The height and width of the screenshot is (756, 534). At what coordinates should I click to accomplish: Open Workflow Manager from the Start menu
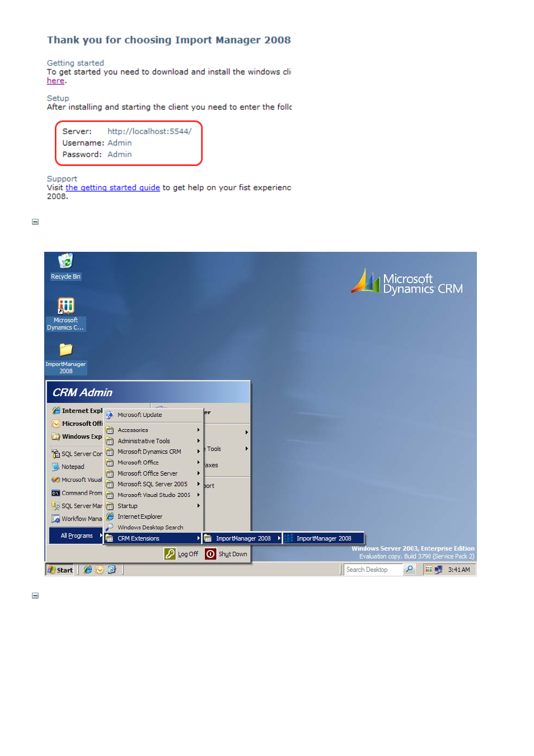tap(77, 519)
